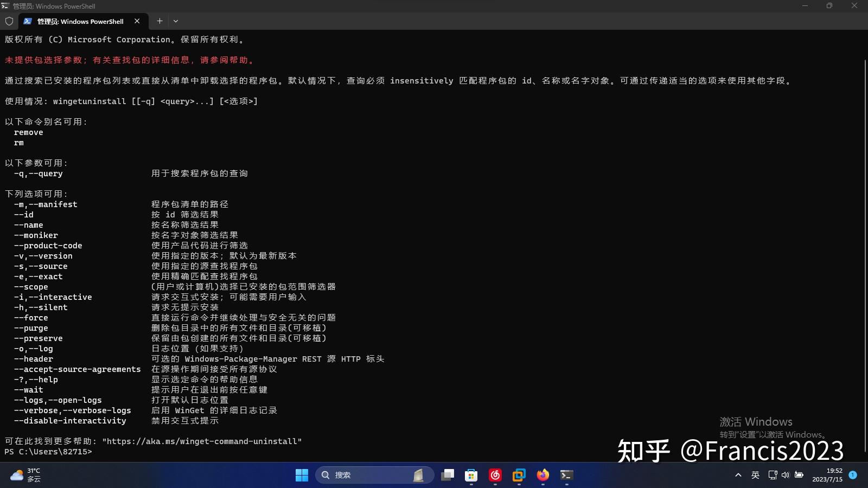Click the -q,--query parameter text

[x=39, y=174]
